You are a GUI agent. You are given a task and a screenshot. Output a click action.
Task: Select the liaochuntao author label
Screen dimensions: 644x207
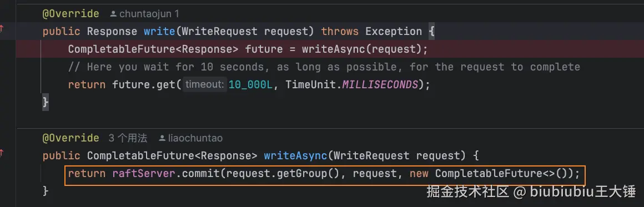pos(195,138)
